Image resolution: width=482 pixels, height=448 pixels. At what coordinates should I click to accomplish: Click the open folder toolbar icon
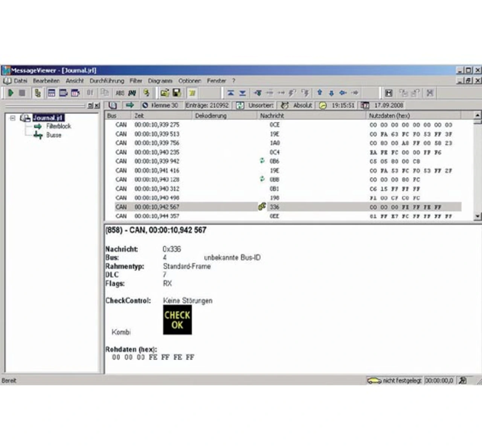[x=165, y=93]
